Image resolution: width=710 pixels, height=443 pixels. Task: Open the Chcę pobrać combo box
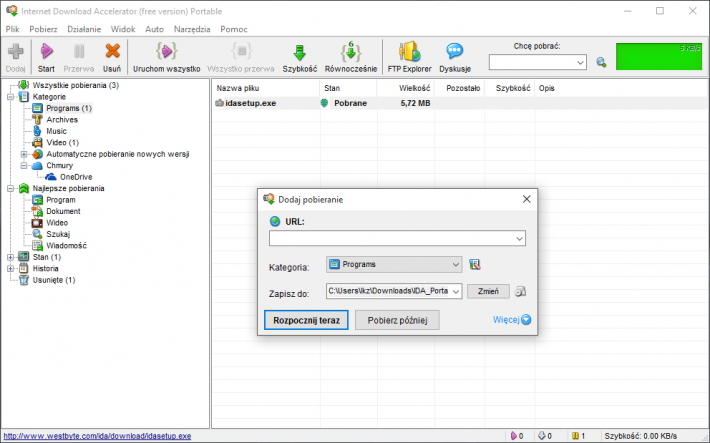click(x=537, y=63)
